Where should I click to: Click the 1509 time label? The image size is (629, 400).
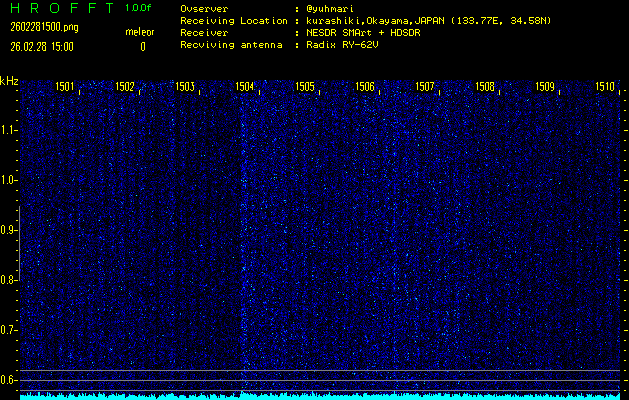[545, 87]
